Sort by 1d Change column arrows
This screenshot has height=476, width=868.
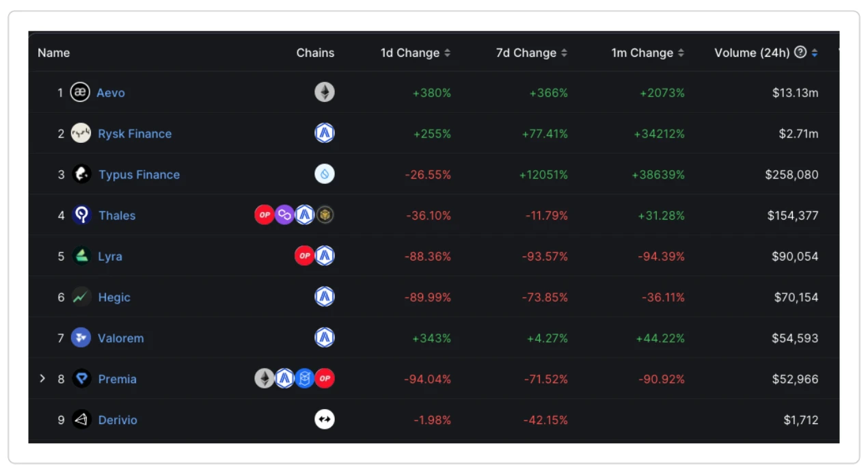[x=447, y=53]
